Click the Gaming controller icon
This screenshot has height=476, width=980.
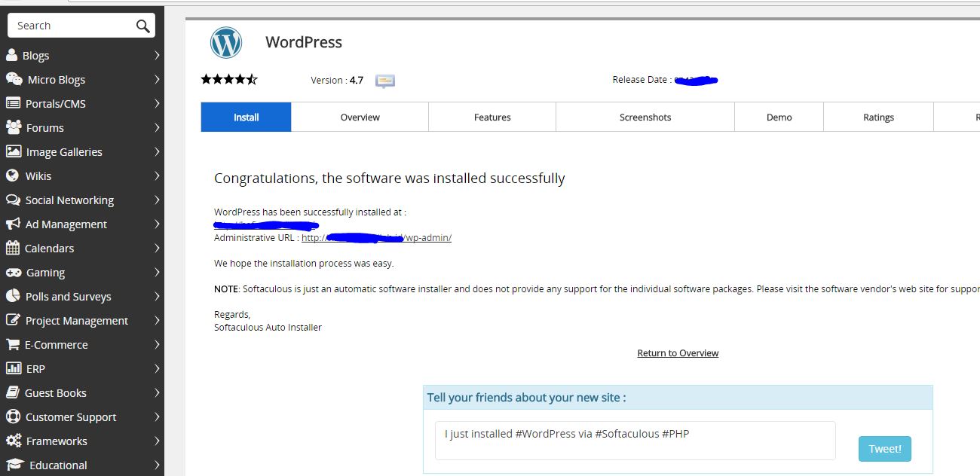[14, 272]
